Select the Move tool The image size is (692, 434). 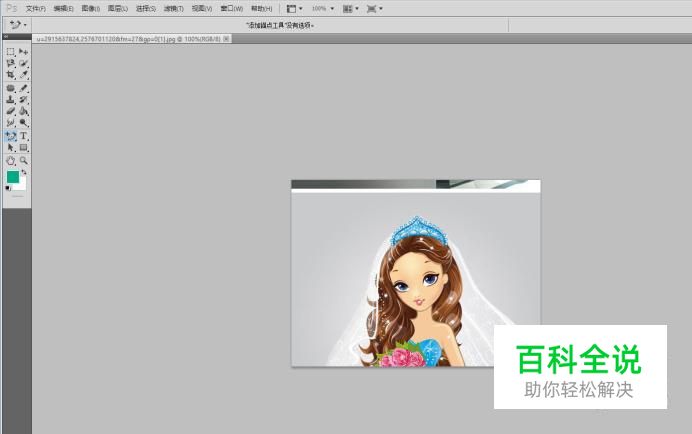(x=23, y=52)
